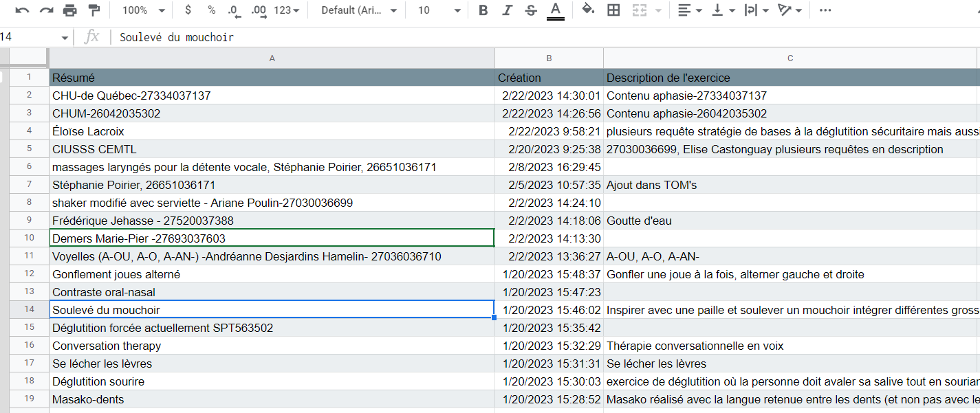Select cell Contenu aphasie-27334037137
The image size is (980, 413).
790,96
